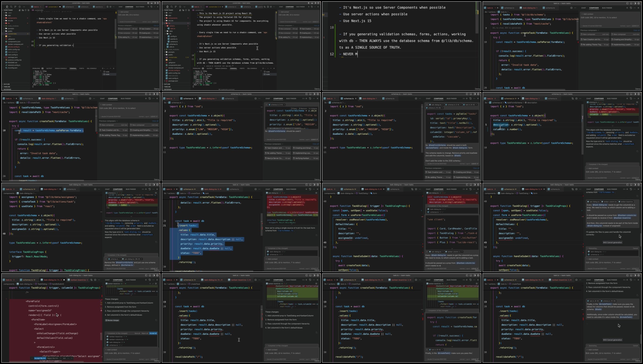This screenshot has width=643, height=364.
Task: Open composer history in window showing Accept all
Action: [150, 280]
